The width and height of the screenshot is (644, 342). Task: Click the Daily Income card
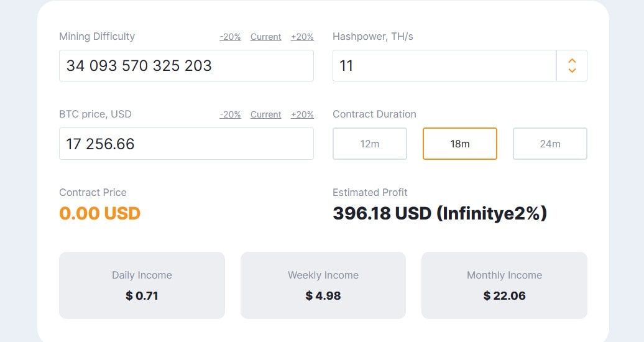point(142,285)
